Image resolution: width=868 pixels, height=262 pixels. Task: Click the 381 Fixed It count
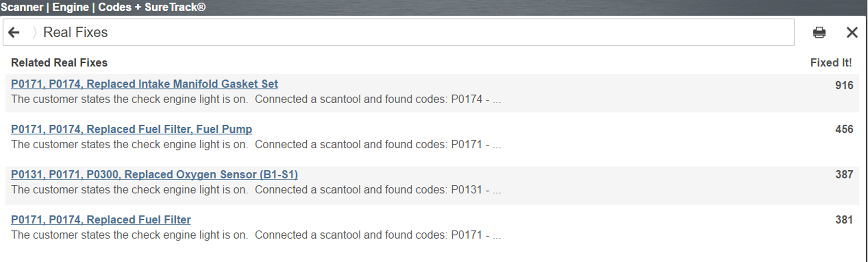pos(844,220)
